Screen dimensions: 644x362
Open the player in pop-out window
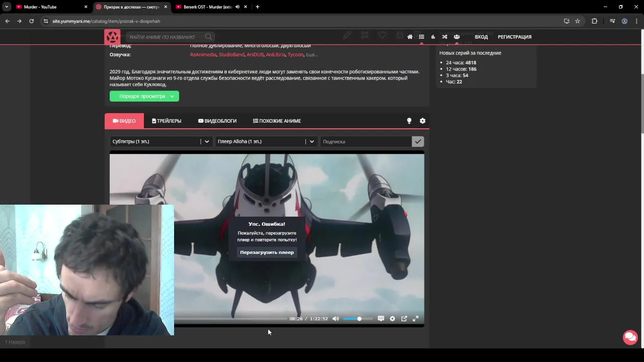tap(404, 319)
